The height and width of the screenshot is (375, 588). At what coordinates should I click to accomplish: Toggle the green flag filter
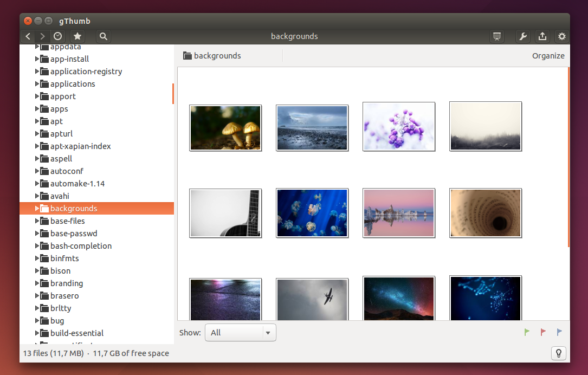tap(526, 332)
